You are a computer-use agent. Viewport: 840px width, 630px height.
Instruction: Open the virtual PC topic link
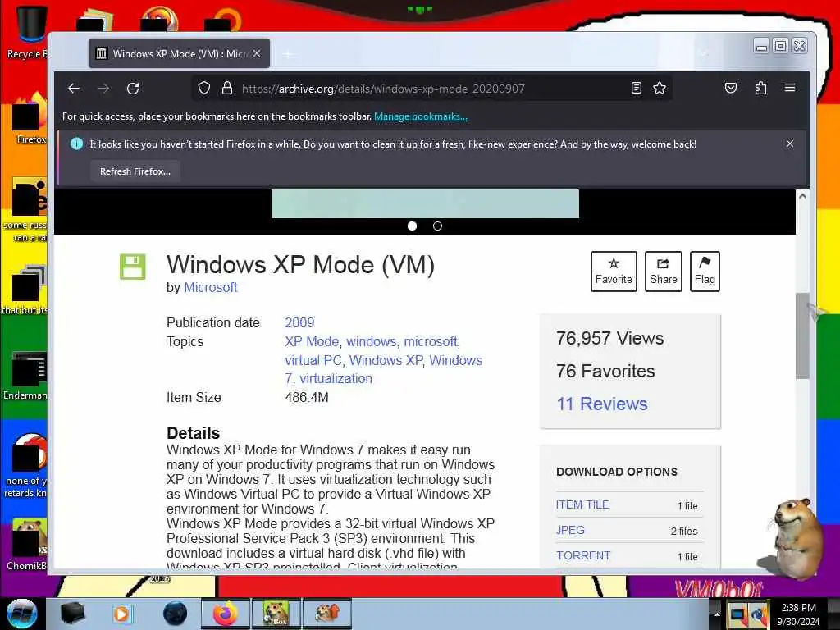click(313, 361)
